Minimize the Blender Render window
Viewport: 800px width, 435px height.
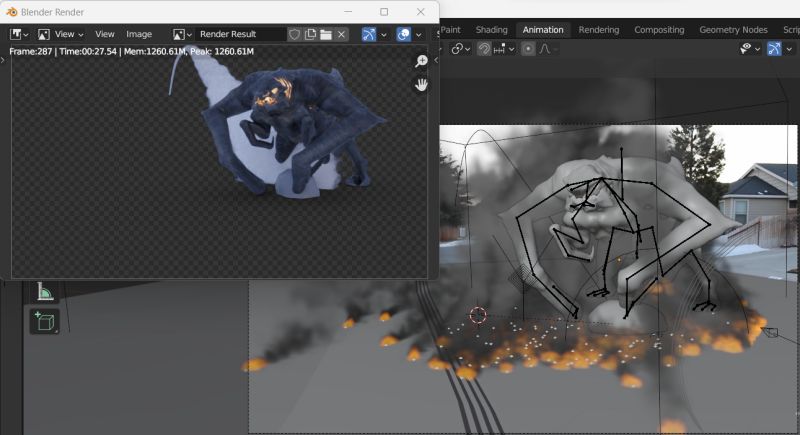point(348,12)
